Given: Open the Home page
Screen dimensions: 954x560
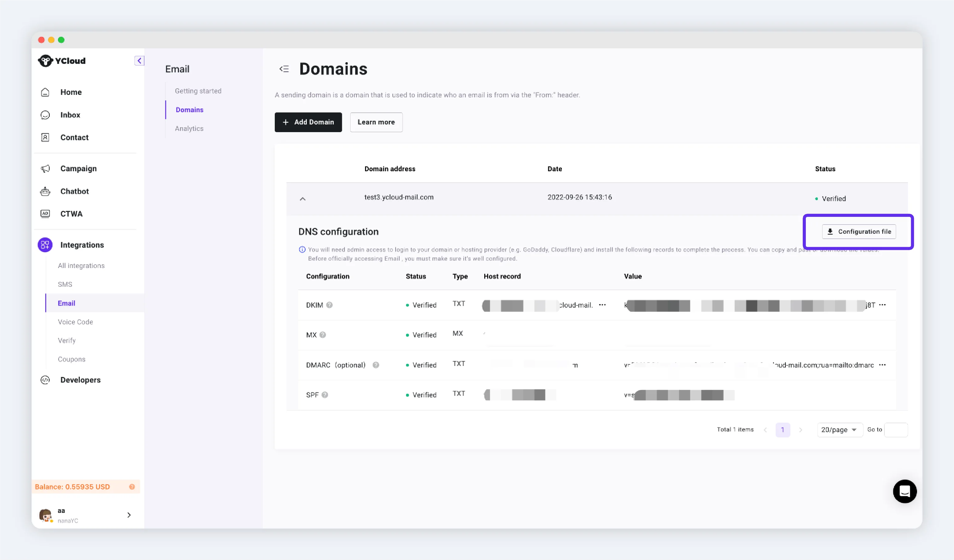Looking at the screenshot, I should (71, 92).
